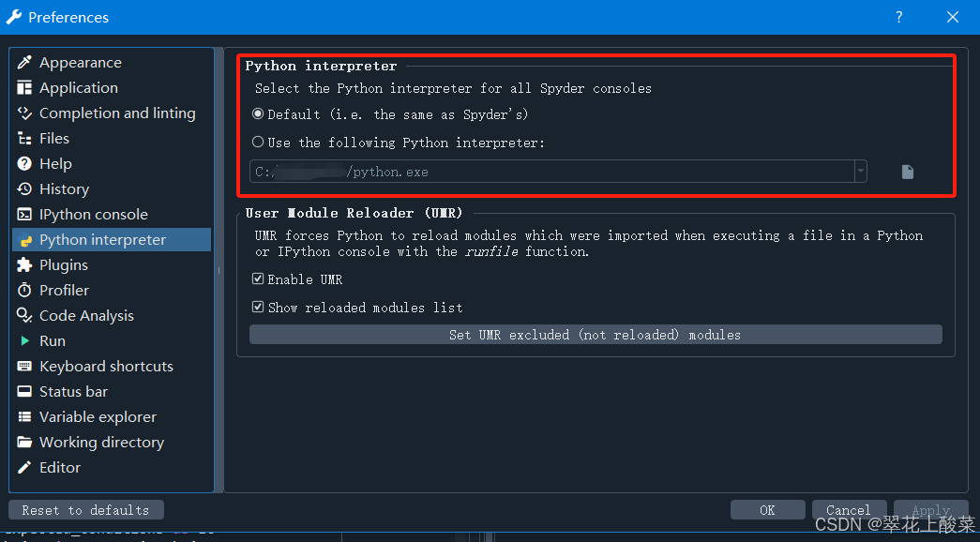Viewport: 980px width, 542px height.
Task: Click the Completion and linting icon
Action: pyautogui.click(x=24, y=113)
